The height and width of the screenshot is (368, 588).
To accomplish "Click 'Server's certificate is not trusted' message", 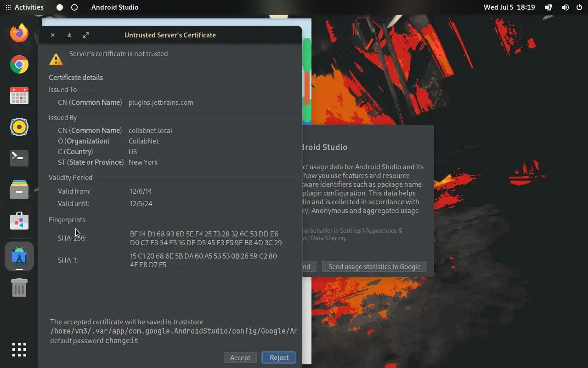I will click(119, 53).
